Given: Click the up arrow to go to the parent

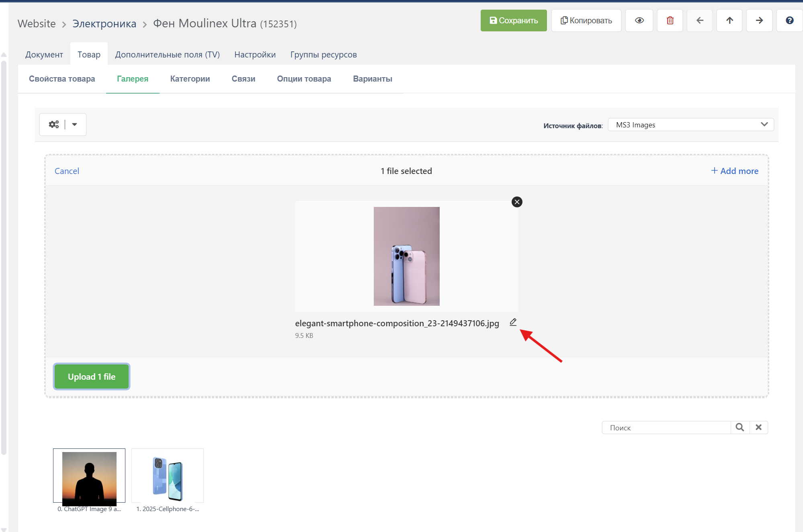Looking at the screenshot, I should 729,20.
